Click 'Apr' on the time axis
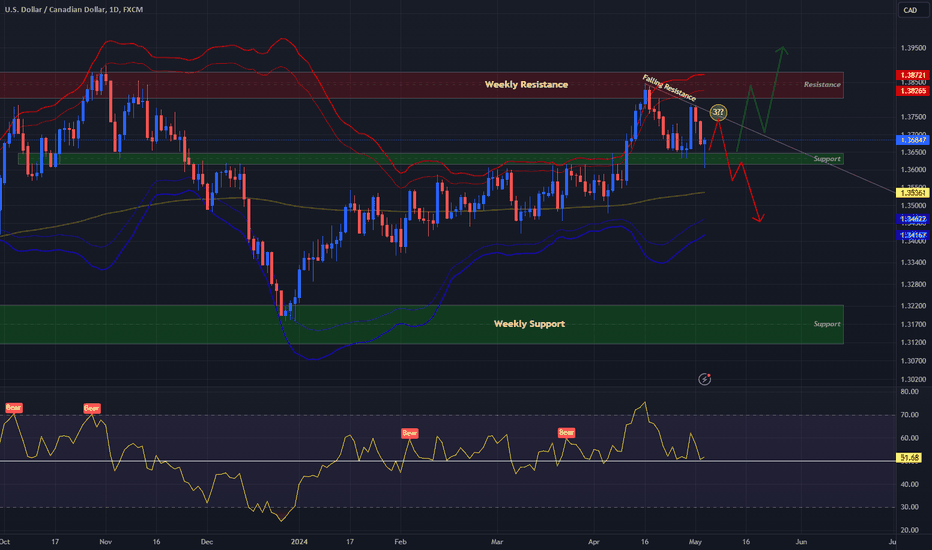This screenshot has width=932, height=550. tap(593, 542)
